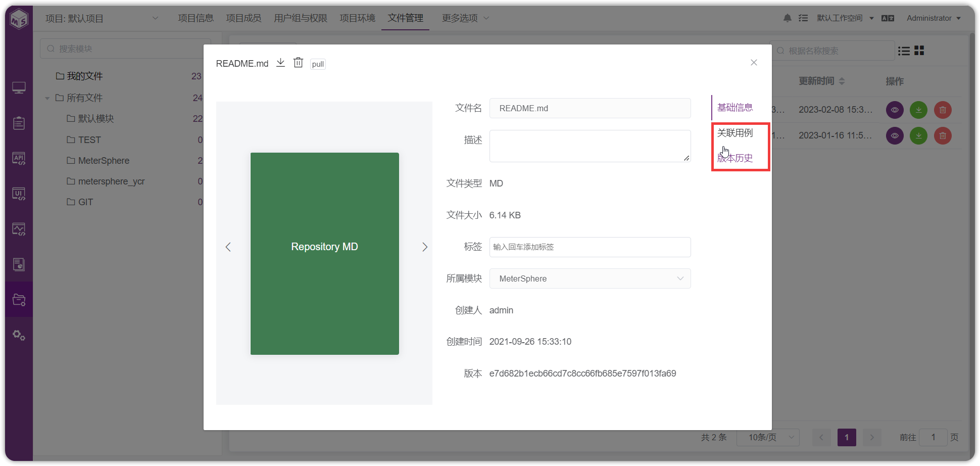The height and width of the screenshot is (466, 980).
Task: Click the language switch icon
Action: click(888, 18)
